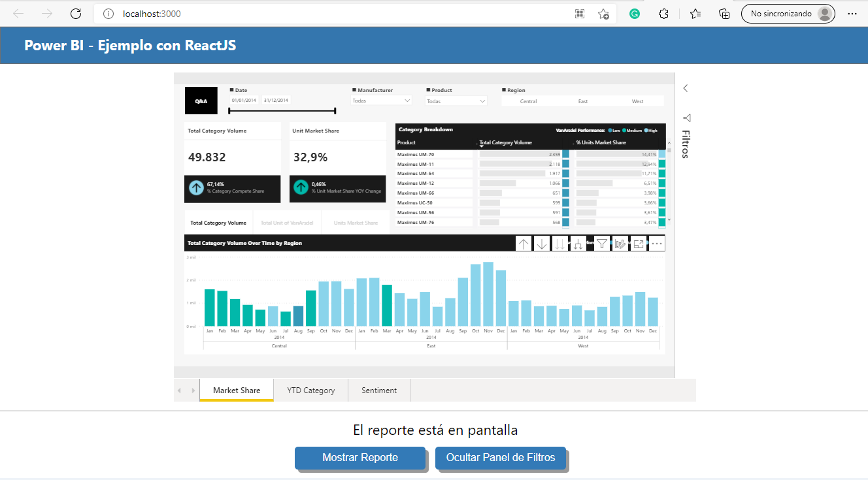
Task: Click the Q&A icon in the report
Action: click(x=201, y=101)
